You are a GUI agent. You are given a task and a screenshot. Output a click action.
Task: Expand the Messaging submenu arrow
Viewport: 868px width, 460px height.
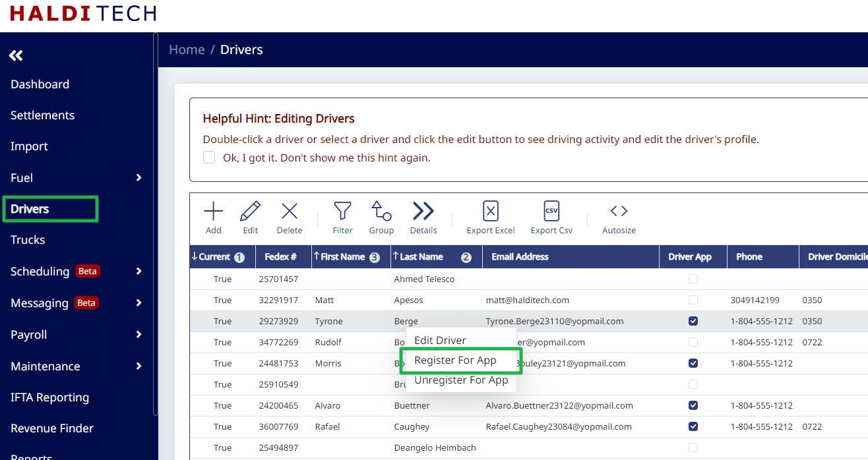coord(139,303)
